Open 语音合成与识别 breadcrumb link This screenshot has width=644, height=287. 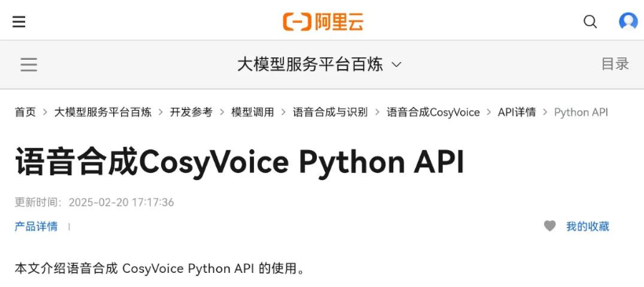tap(330, 112)
